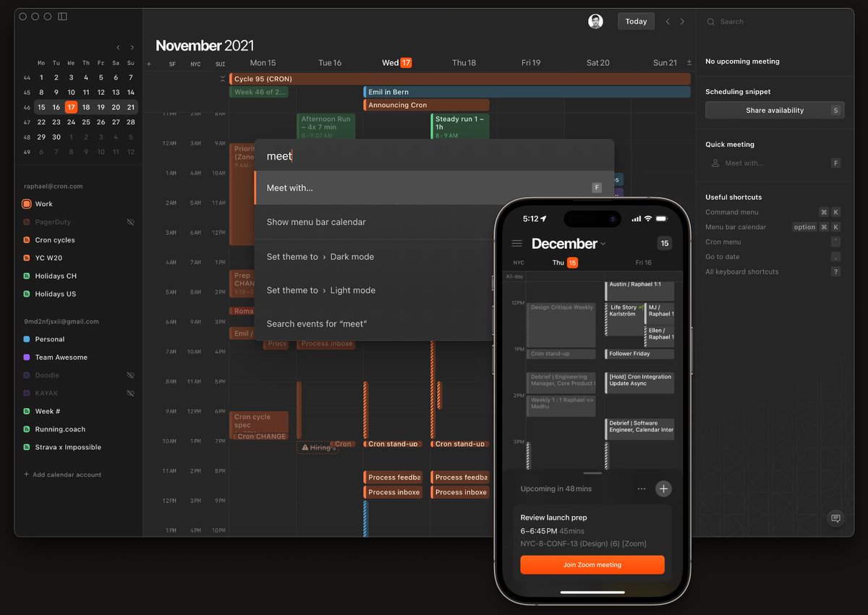Toggle the Personal calendar
Screen dimensions: 868x615
pos(27,339)
